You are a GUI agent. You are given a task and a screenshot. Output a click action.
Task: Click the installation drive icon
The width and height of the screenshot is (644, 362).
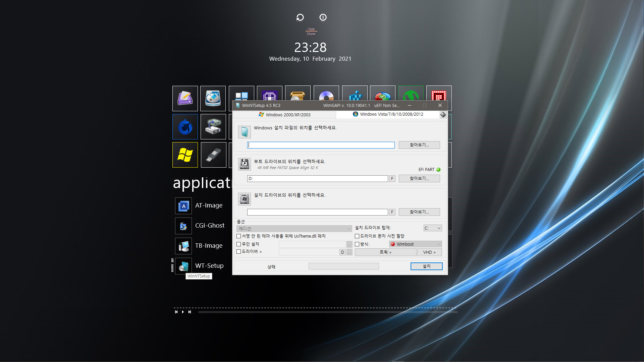pos(244,199)
